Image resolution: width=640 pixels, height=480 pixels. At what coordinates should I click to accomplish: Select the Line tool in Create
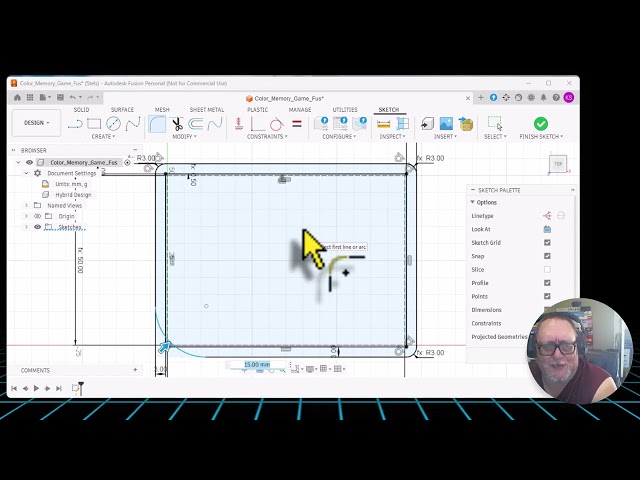tap(75, 124)
